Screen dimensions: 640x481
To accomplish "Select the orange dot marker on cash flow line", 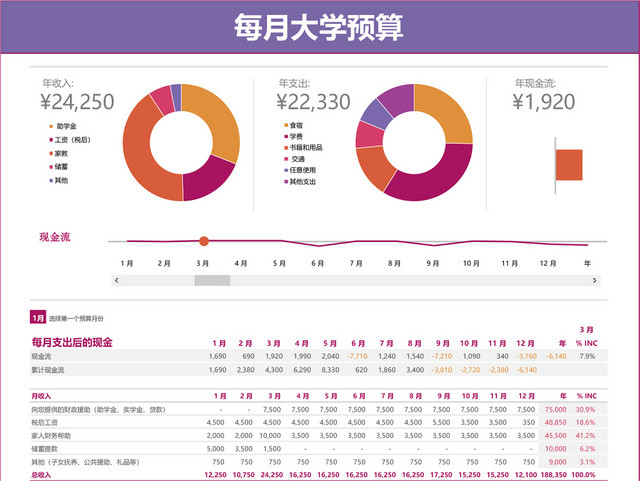I will click(x=204, y=241).
